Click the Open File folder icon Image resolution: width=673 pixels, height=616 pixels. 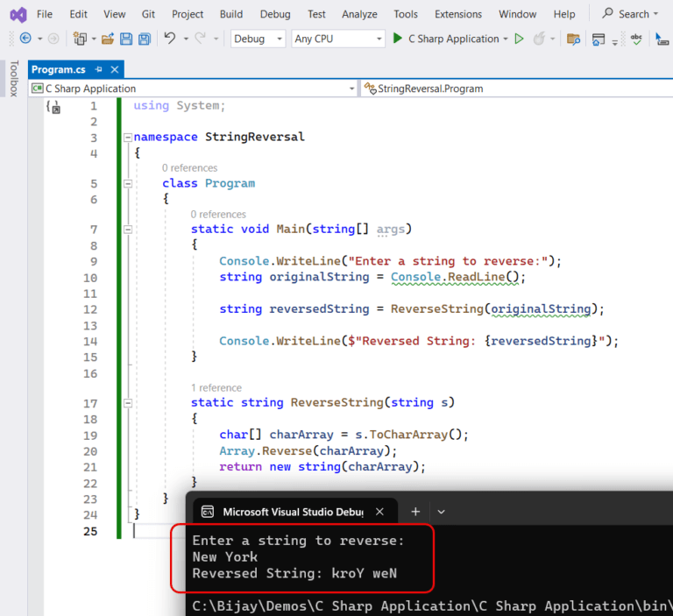(x=107, y=39)
